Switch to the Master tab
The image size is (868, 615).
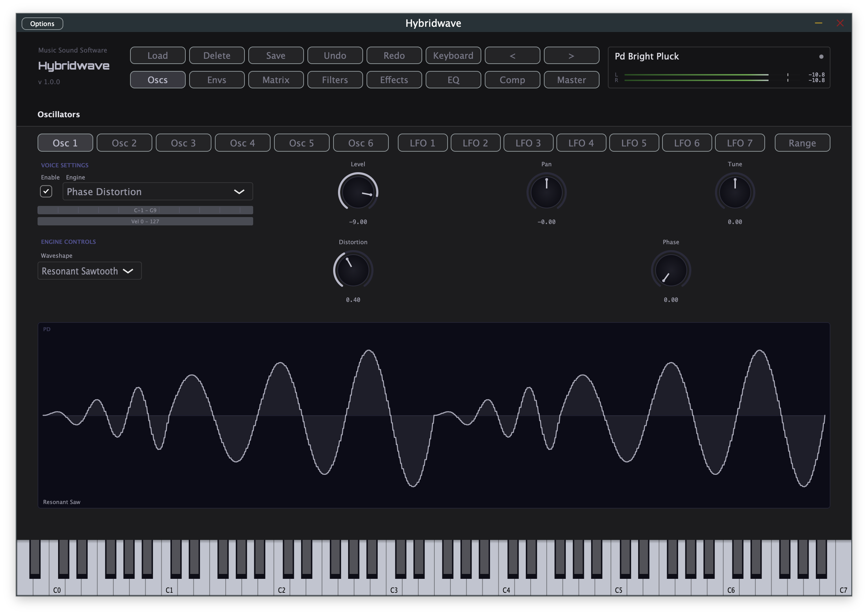571,80
